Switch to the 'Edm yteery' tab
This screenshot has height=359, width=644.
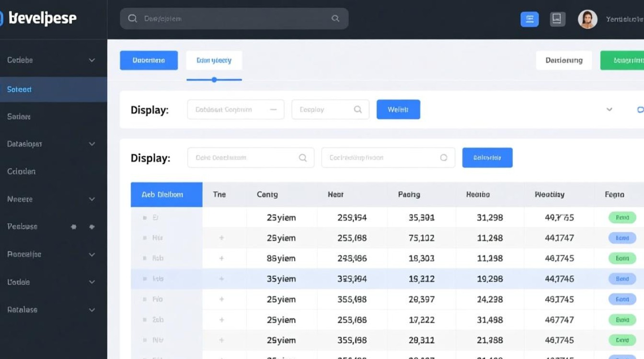[214, 60]
